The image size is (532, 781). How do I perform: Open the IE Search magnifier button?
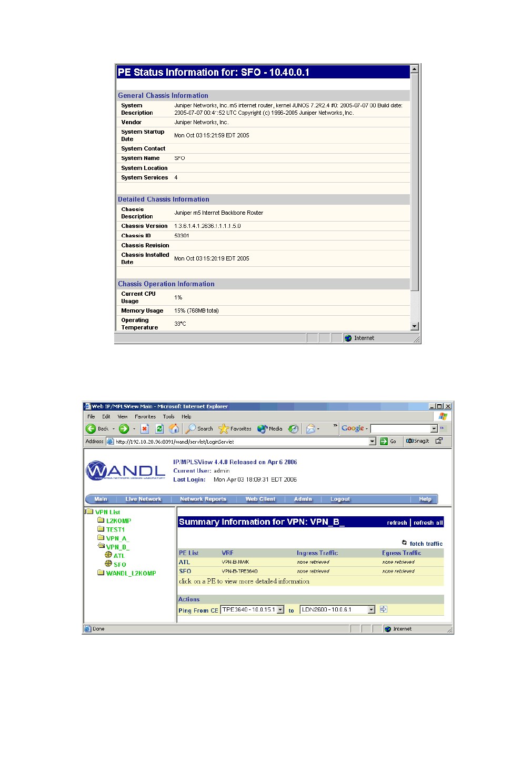pos(199,429)
